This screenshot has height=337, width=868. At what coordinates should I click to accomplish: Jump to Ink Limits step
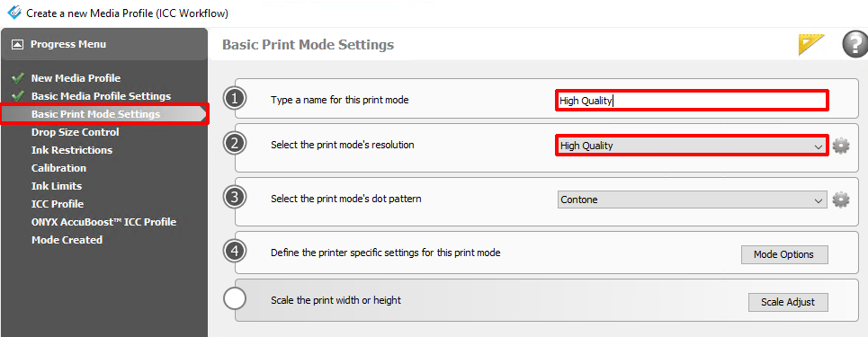57,186
